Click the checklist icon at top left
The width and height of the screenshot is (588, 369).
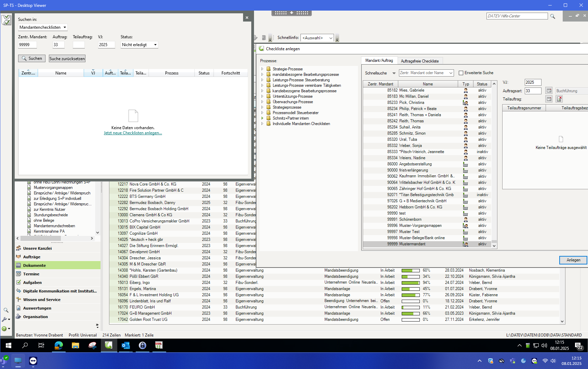(6, 20)
